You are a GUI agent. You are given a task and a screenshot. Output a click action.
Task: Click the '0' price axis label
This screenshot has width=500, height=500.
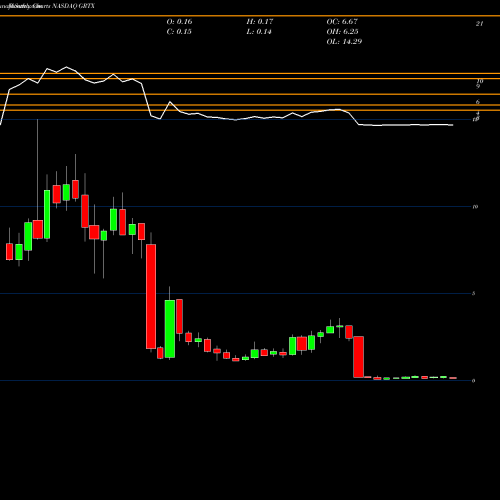coord(473,381)
